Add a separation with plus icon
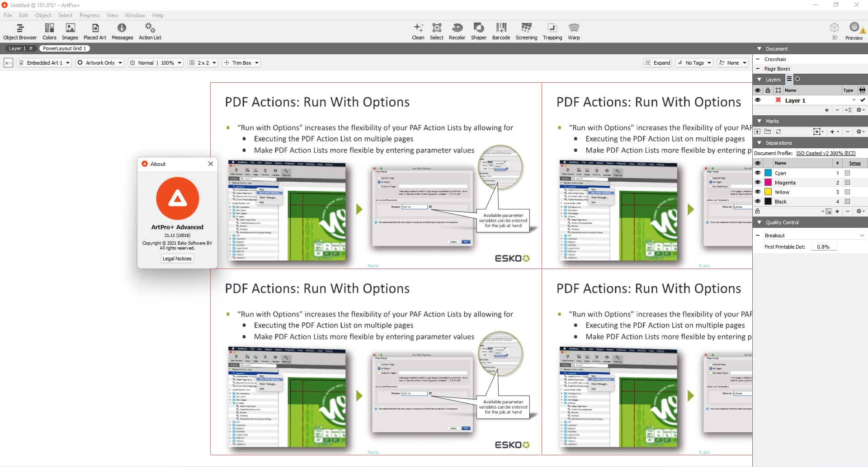 pos(837,211)
